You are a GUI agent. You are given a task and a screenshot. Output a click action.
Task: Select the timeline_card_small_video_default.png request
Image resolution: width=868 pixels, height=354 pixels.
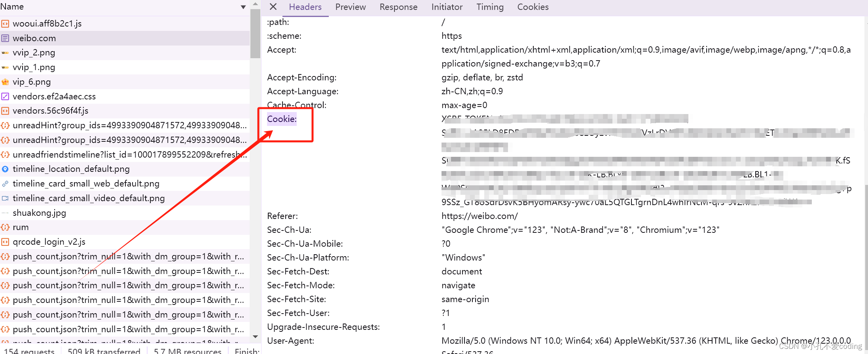click(x=125, y=198)
